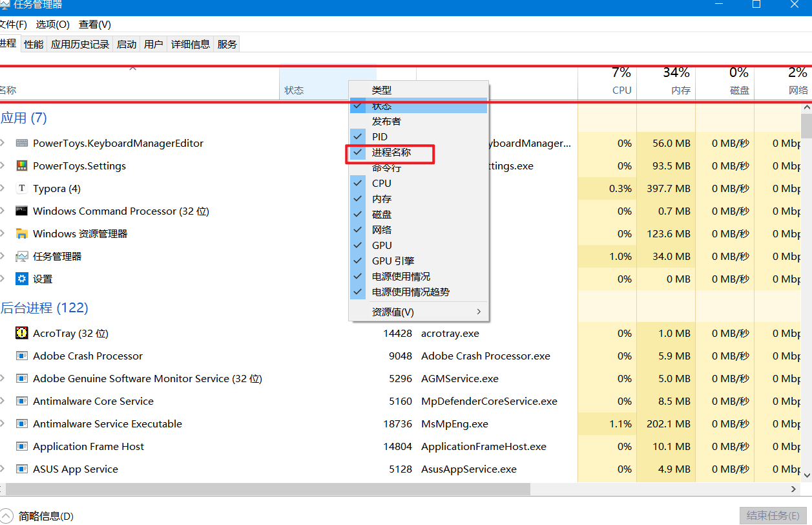Expand the Typora (4) process group
This screenshot has height=525, width=812.
tap(3, 189)
